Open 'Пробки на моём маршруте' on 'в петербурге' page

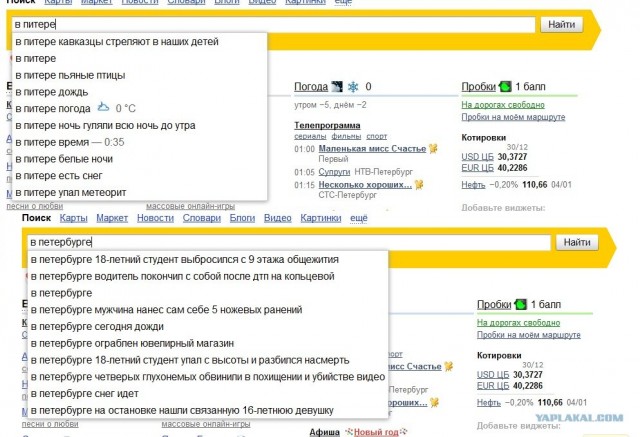point(529,335)
